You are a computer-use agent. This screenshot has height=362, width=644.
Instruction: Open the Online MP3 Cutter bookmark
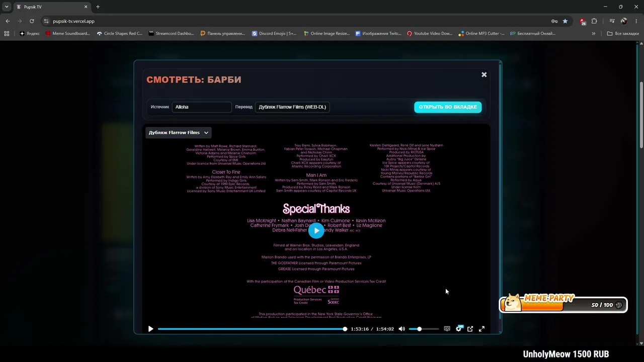click(x=482, y=34)
